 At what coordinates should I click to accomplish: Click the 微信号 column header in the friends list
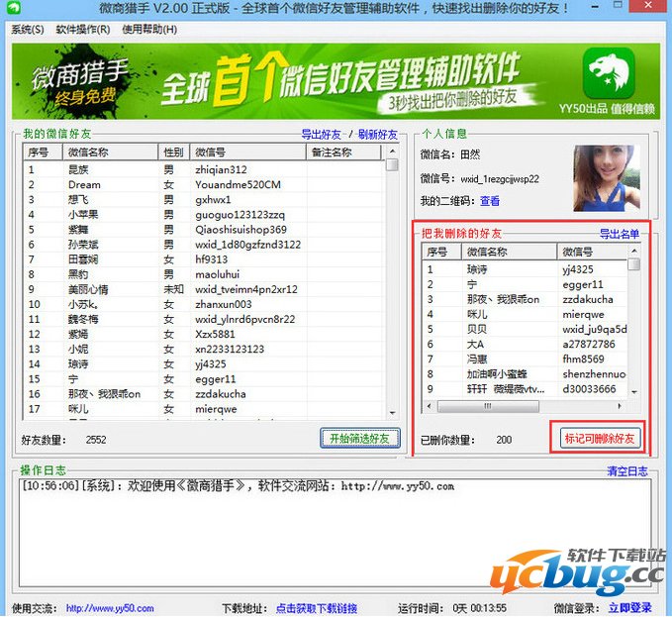tap(248, 153)
